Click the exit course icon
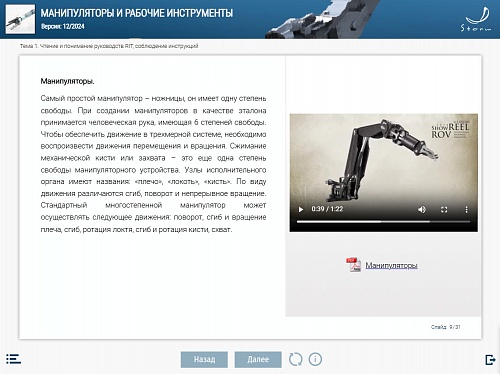Viewport: 500px width, 374px height. click(490, 360)
